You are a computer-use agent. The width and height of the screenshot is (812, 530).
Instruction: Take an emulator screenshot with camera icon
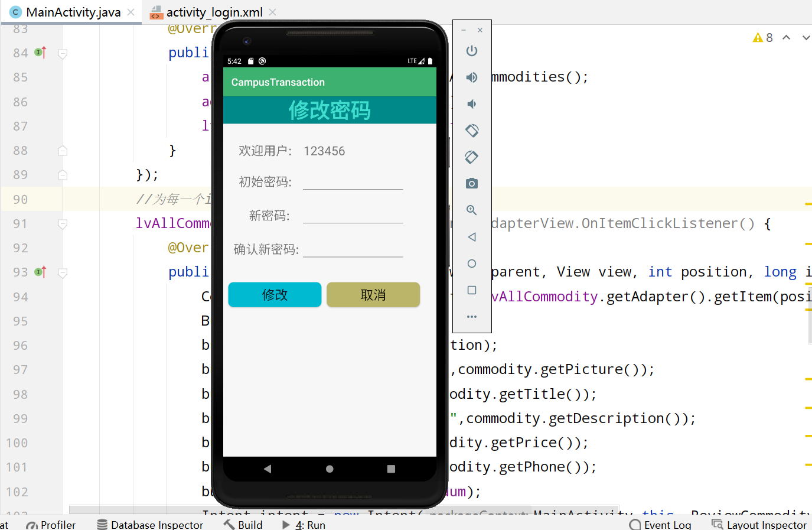471,184
